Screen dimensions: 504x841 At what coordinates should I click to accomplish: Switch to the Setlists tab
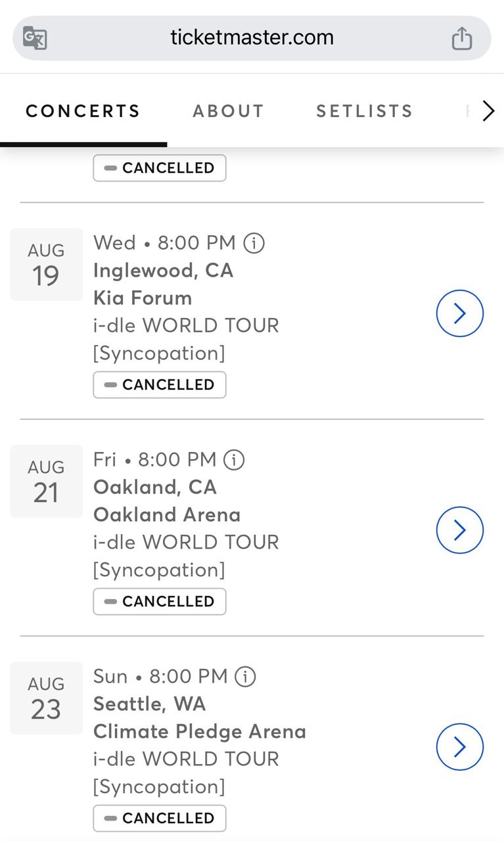(x=364, y=111)
